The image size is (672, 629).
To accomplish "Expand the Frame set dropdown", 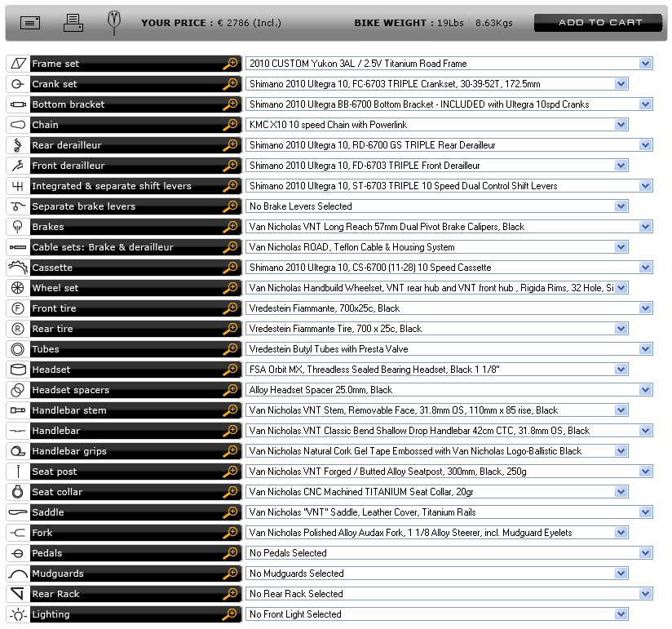I will point(645,64).
